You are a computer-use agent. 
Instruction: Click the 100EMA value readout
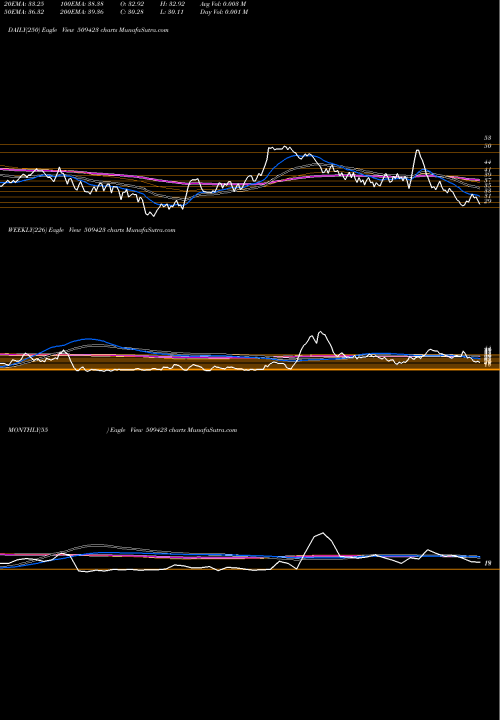84,4
